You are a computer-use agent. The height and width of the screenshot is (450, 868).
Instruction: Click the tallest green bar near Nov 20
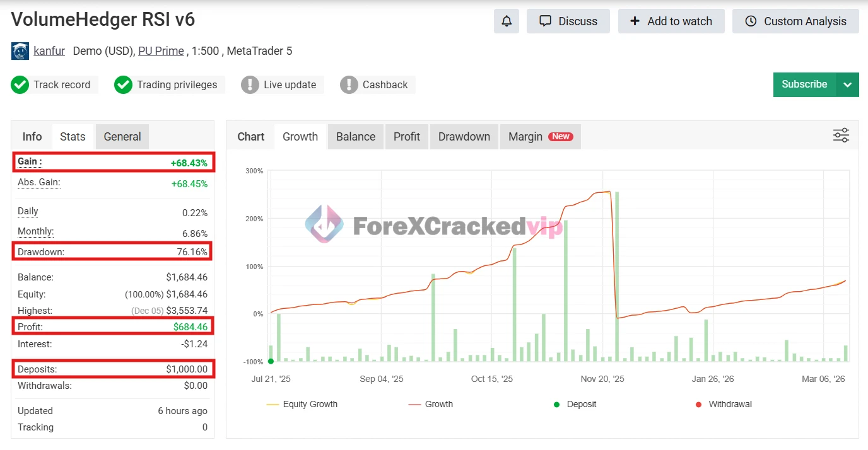click(x=616, y=276)
